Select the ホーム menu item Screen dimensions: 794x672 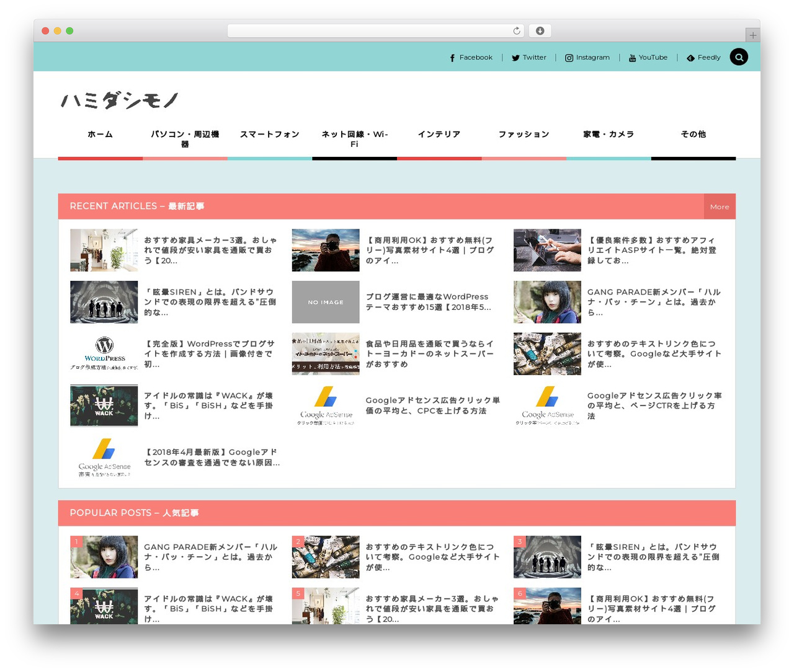100,134
